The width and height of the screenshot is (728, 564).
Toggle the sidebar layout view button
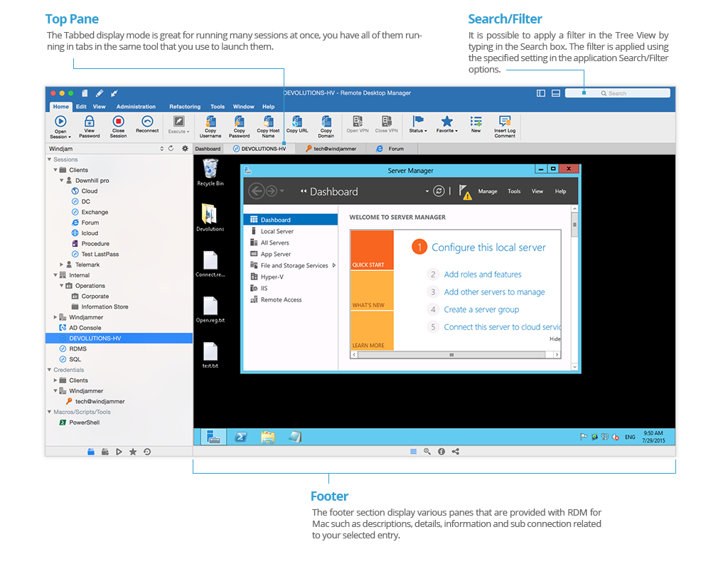[x=541, y=93]
